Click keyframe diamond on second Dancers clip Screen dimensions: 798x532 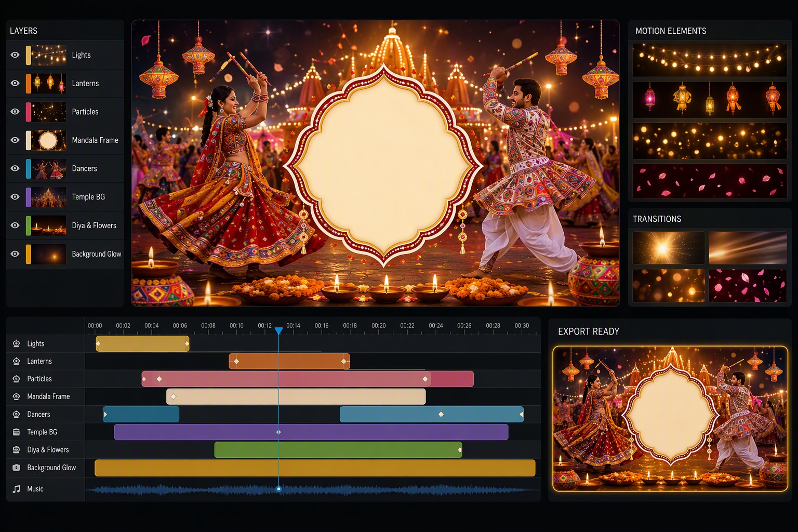tap(441, 414)
